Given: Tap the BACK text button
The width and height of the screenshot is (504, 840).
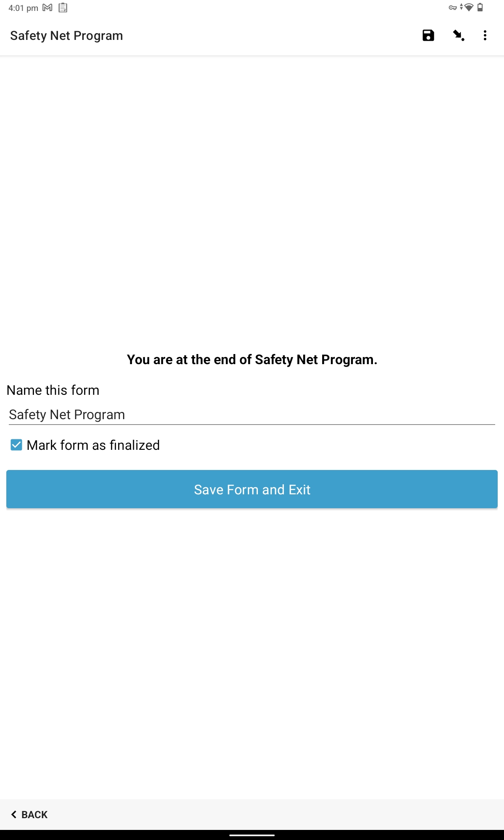Looking at the screenshot, I should (x=29, y=814).
